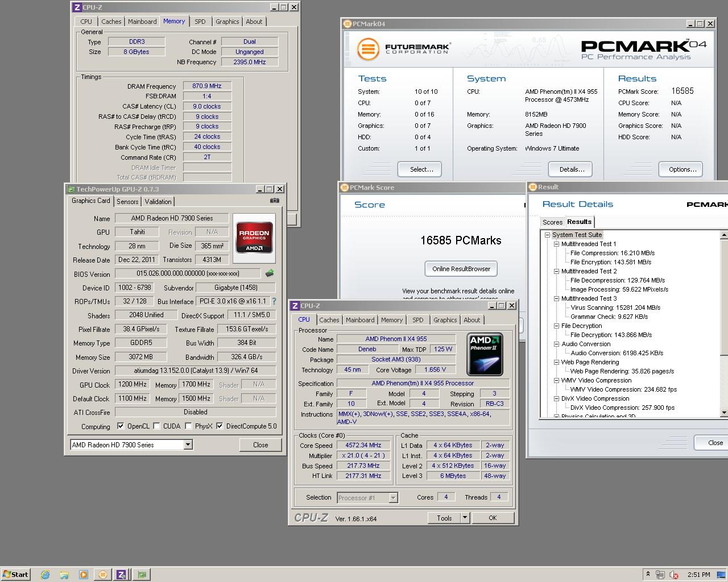Open the Tools dropdown arrow in CPU-Z
Image resolution: width=728 pixels, height=582 pixels.
tap(465, 518)
